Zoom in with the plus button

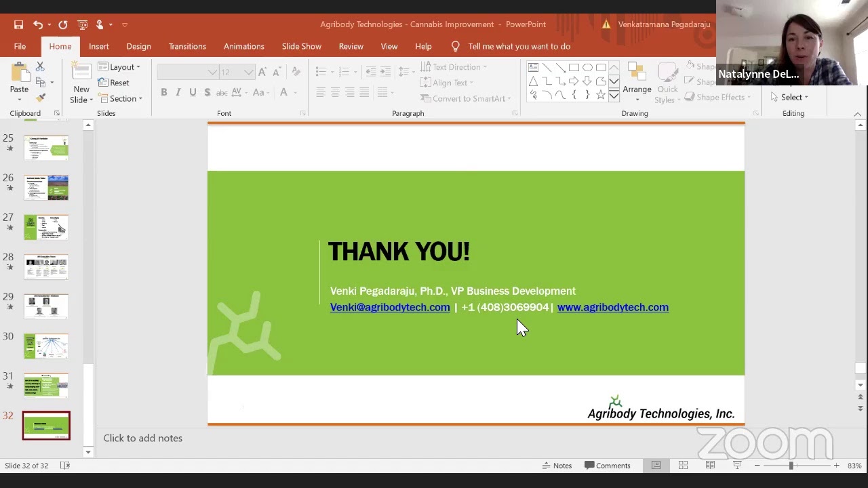836,466
